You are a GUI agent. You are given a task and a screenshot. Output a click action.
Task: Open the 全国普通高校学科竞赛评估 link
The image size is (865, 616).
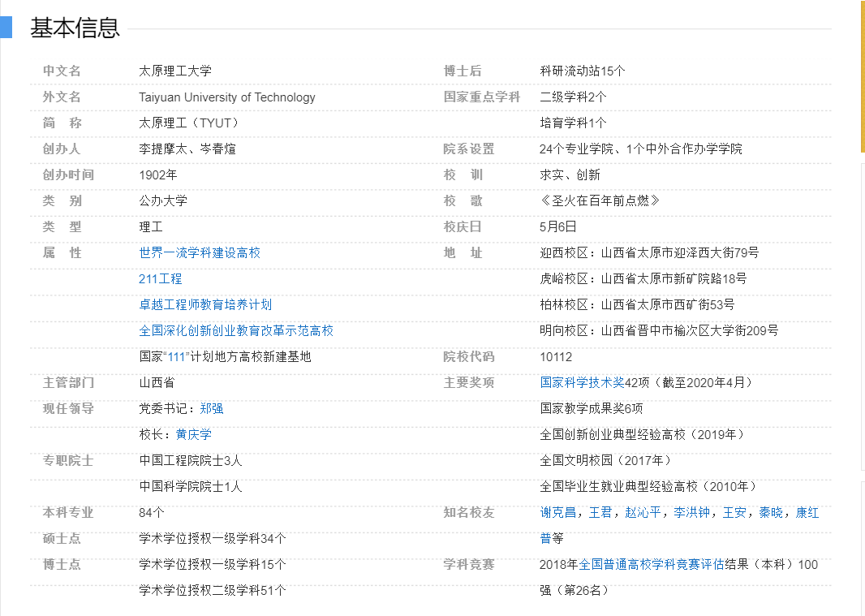click(652, 564)
